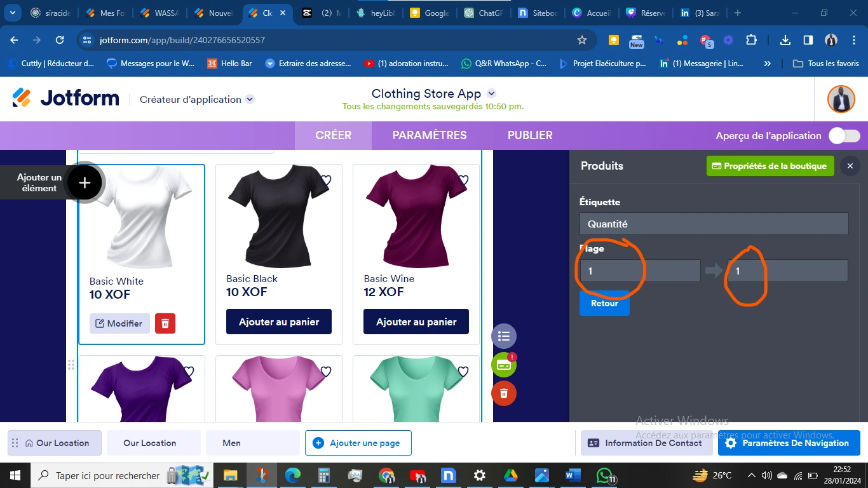Open WhatsApp from the taskbar
This screenshot has height=488, width=868.
pos(602,475)
